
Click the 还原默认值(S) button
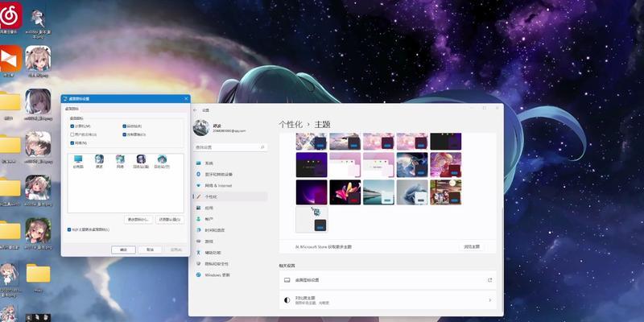170,219
